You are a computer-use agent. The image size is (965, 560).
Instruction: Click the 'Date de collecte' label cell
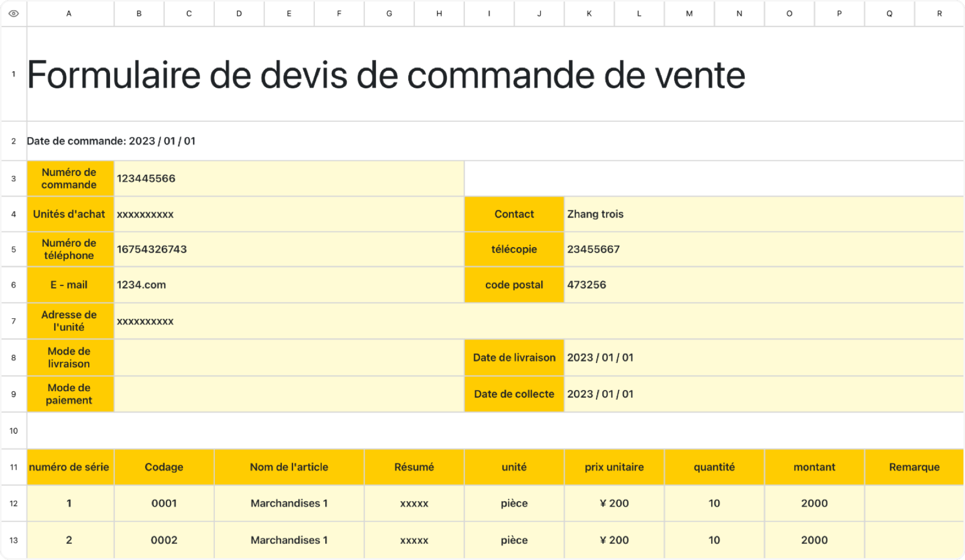[514, 394]
